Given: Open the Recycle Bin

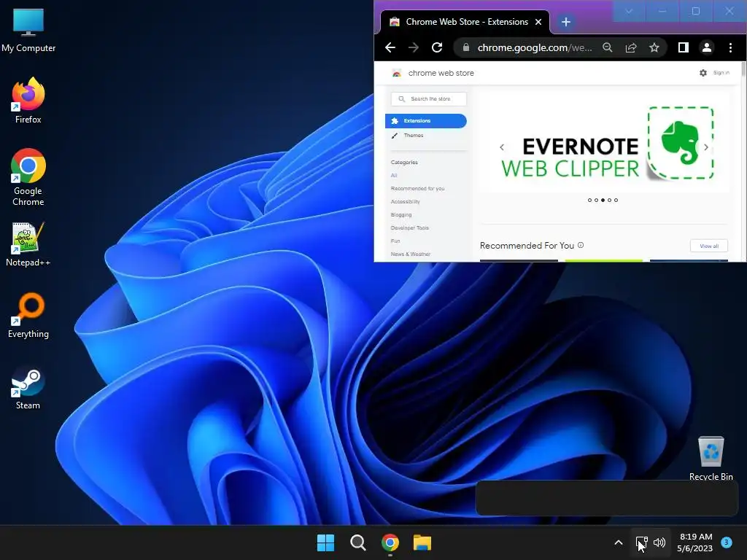Looking at the screenshot, I should [x=711, y=458].
